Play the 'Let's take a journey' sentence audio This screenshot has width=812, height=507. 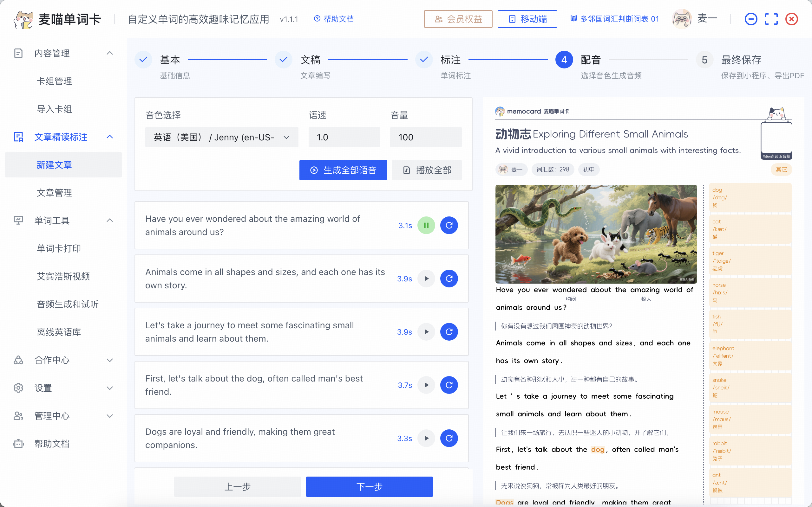tap(426, 332)
